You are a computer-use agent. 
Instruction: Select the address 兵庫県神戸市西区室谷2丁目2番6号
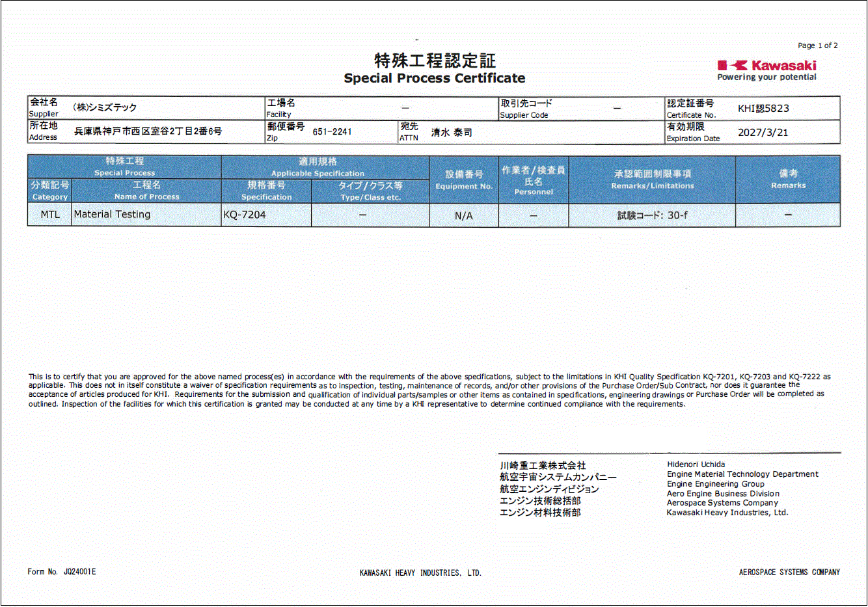148,131
